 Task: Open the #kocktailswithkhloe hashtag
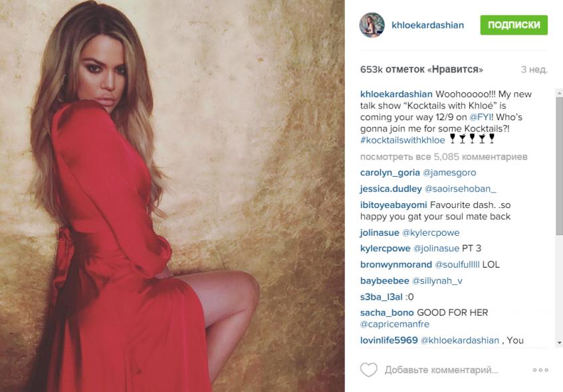(x=403, y=140)
